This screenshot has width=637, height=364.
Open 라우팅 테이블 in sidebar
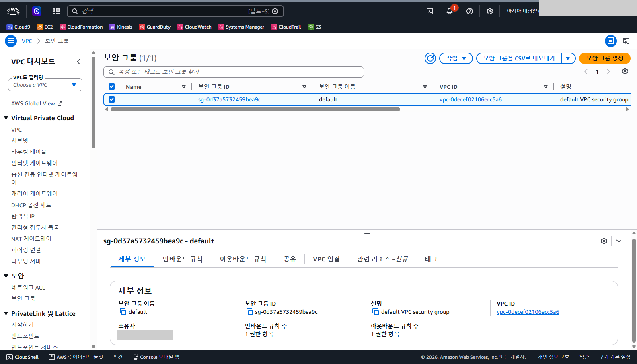[29, 152]
